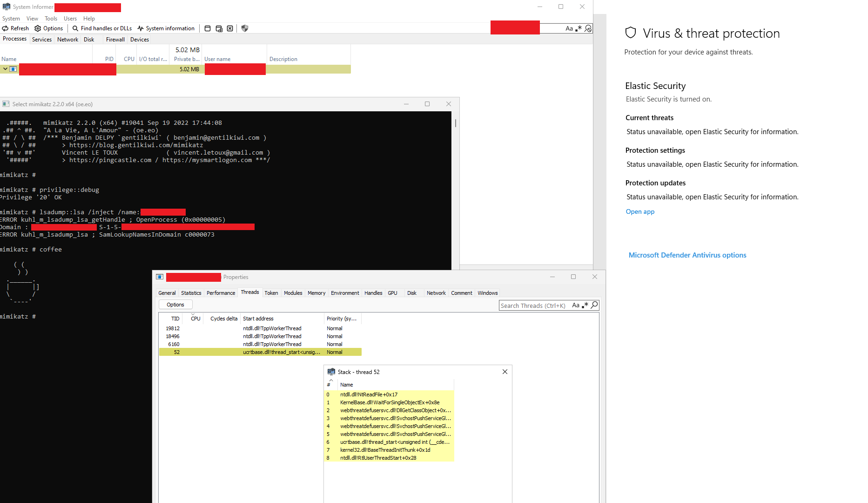Viewport: 868px width, 503px height.
Task: Click the System Informer app icon in title bar
Action: tap(7, 7)
